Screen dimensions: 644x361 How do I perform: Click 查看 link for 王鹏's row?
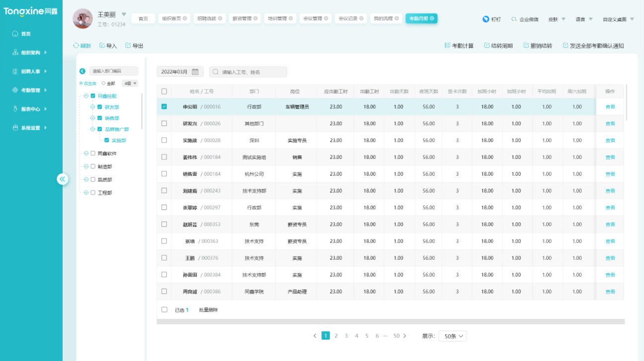[610, 258]
